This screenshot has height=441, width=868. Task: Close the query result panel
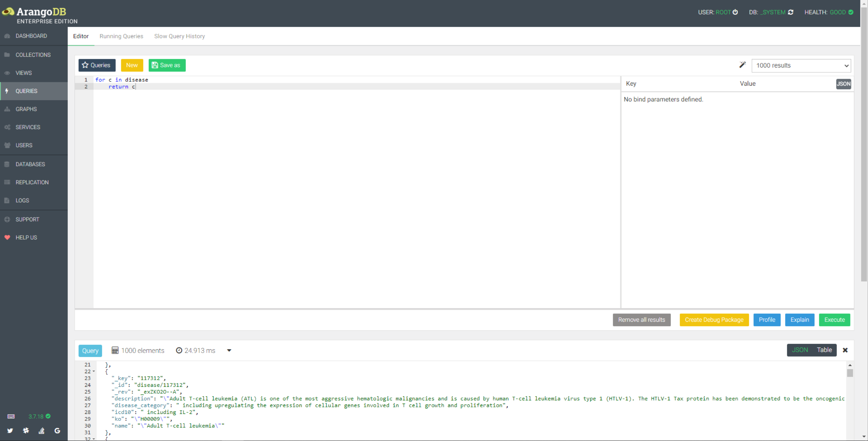(845, 350)
